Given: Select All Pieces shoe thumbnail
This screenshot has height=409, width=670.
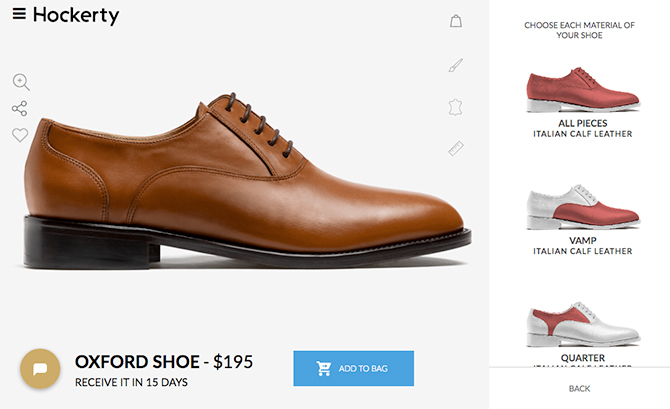Looking at the screenshot, I should [x=583, y=90].
